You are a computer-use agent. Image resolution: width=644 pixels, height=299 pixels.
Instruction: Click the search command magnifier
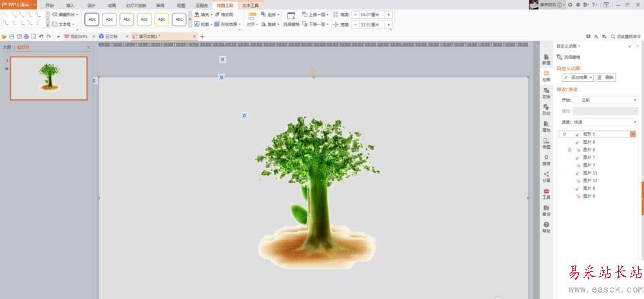(x=613, y=37)
